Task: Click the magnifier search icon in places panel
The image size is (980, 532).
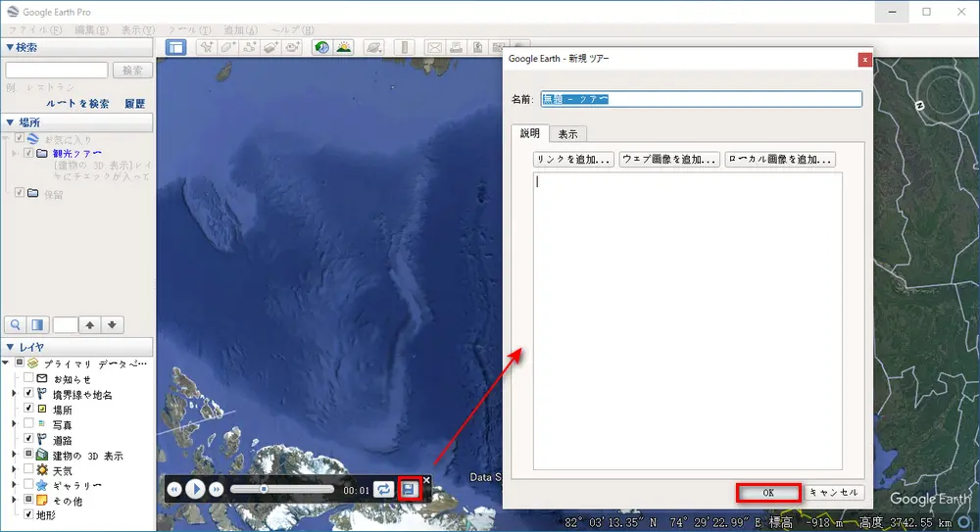Action: pyautogui.click(x=16, y=324)
